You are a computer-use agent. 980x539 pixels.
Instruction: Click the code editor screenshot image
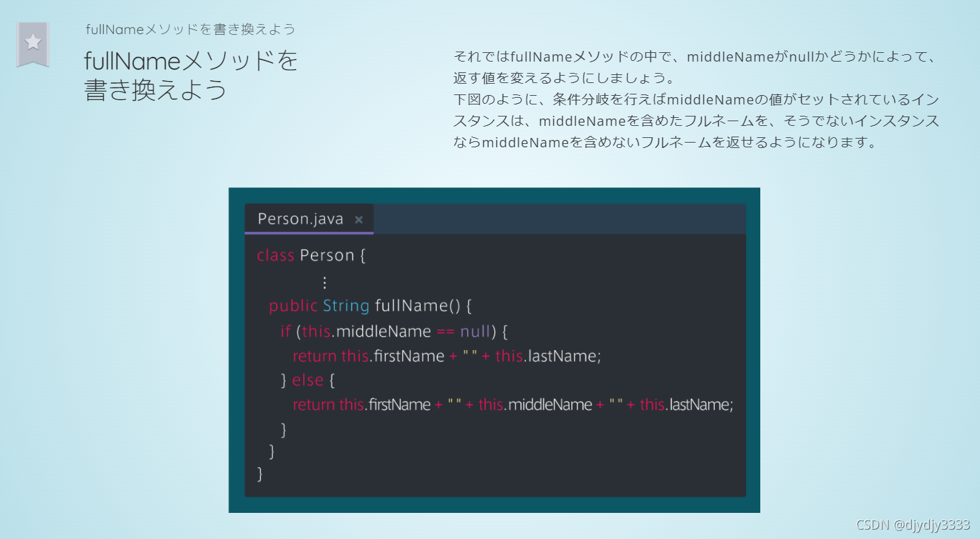(x=494, y=350)
